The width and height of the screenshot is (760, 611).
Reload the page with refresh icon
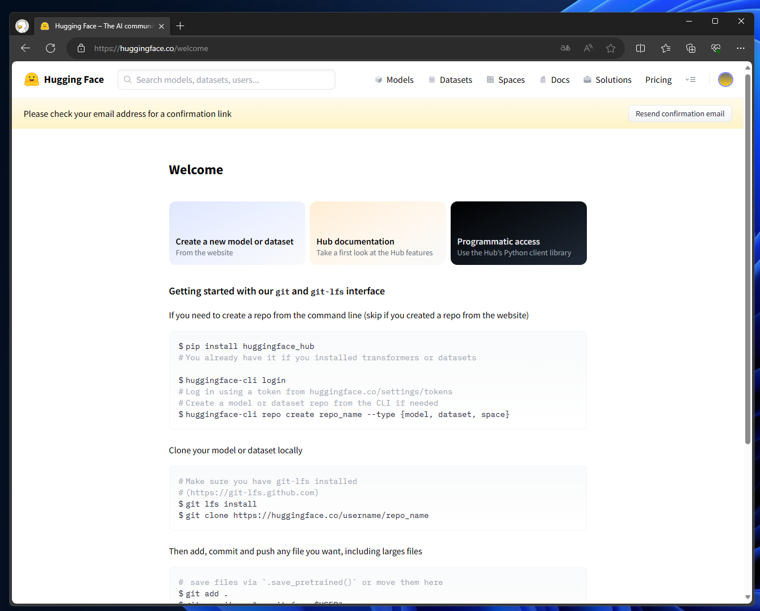50,48
